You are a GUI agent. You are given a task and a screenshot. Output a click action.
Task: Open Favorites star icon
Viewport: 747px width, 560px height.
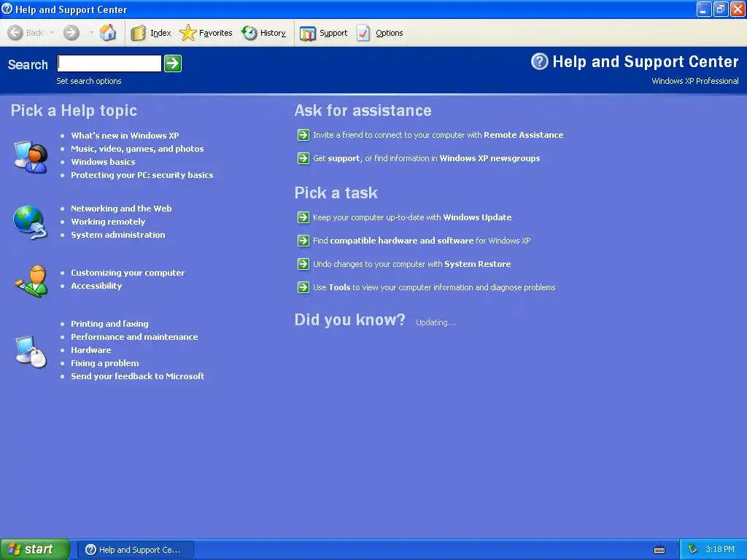point(187,33)
